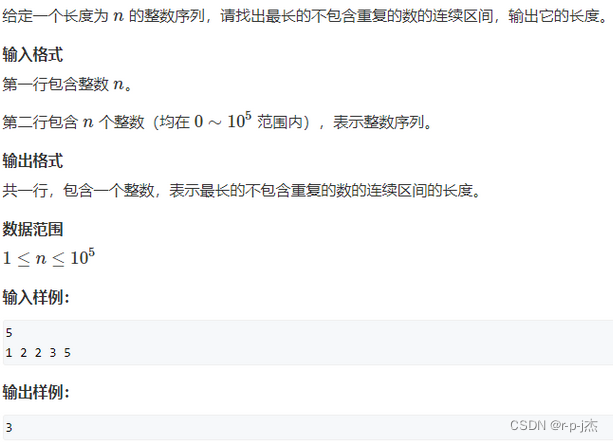
Task: Click the output description starting 共一行
Action: coord(242,191)
